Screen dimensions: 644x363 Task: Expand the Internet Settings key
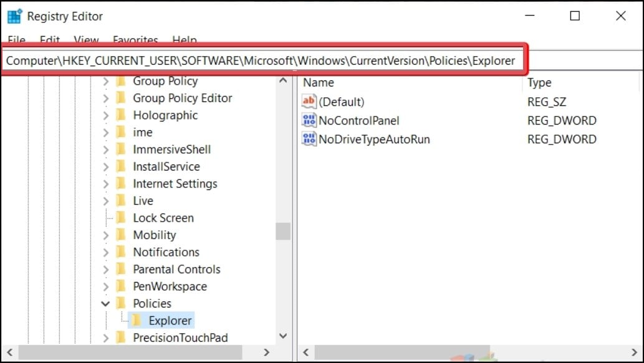click(105, 184)
